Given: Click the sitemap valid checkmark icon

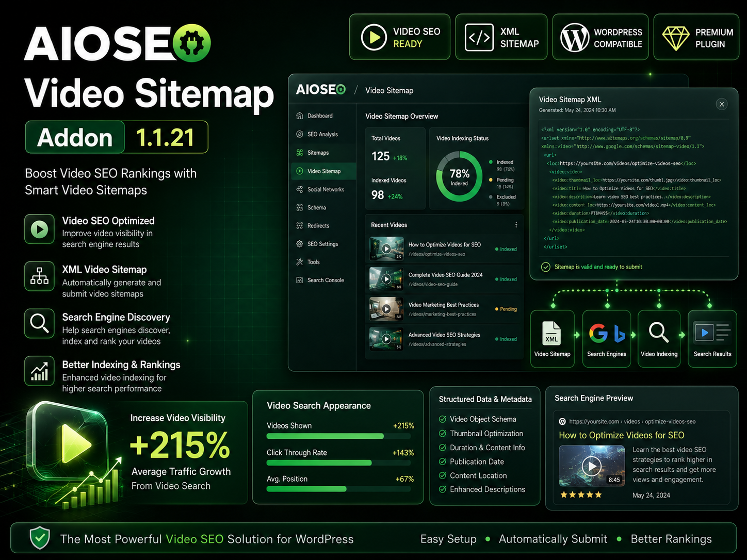Looking at the screenshot, I should 546,267.
